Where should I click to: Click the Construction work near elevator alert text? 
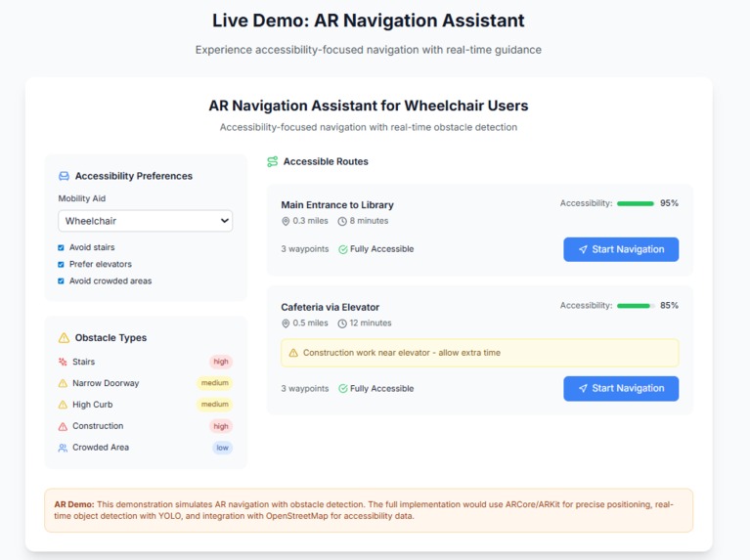pyautogui.click(x=402, y=353)
